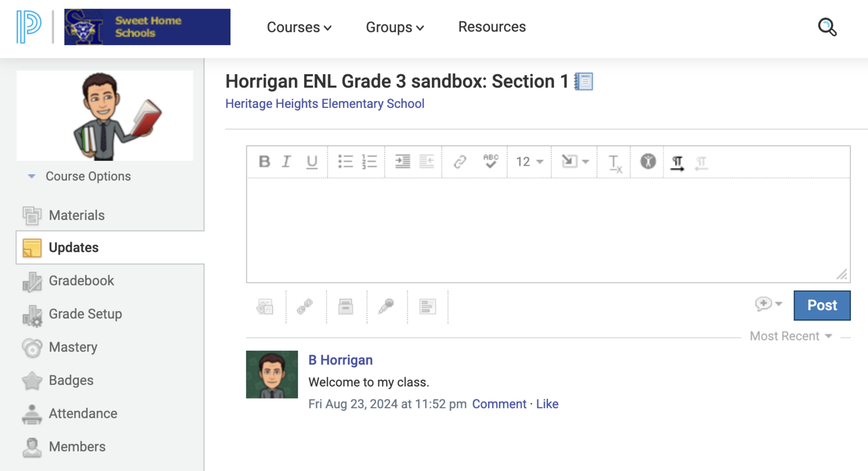868x471 pixels.
Task: Toggle Bold formatting in editor toolbar
Action: [x=264, y=161]
